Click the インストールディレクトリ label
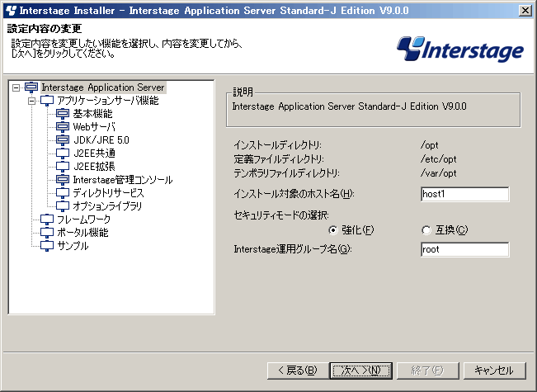The width and height of the screenshot is (537, 392). click(278, 145)
